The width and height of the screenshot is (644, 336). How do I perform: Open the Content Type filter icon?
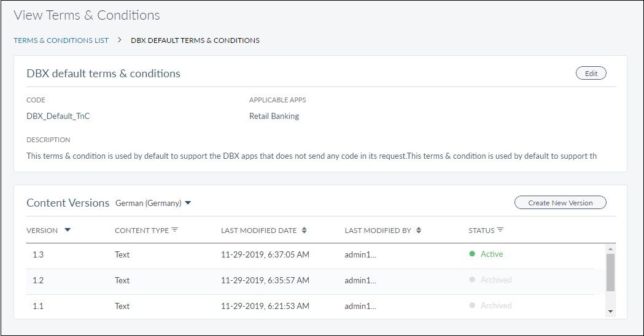point(175,230)
